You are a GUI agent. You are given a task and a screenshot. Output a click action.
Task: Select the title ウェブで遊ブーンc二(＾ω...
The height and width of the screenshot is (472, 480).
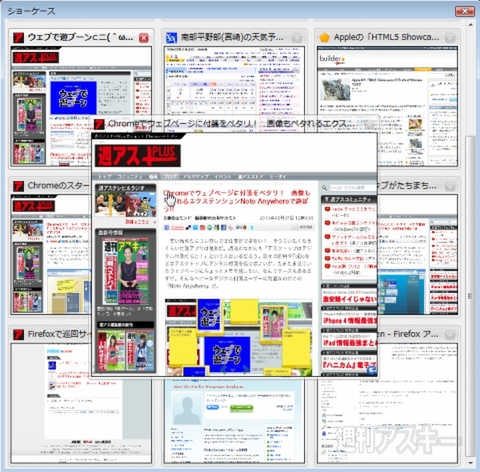point(80,37)
